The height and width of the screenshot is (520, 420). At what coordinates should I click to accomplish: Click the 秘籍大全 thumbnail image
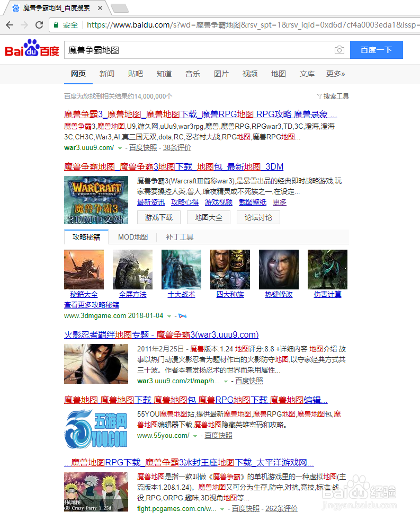point(84,269)
